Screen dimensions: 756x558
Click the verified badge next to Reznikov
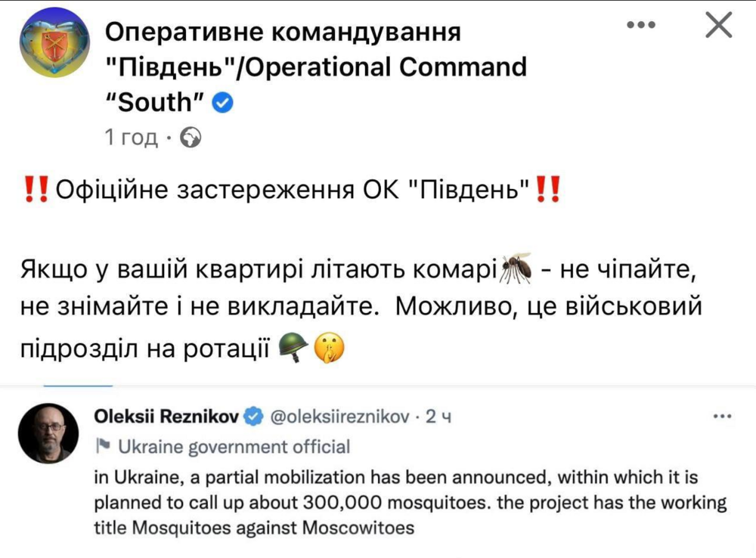pyautogui.click(x=254, y=417)
